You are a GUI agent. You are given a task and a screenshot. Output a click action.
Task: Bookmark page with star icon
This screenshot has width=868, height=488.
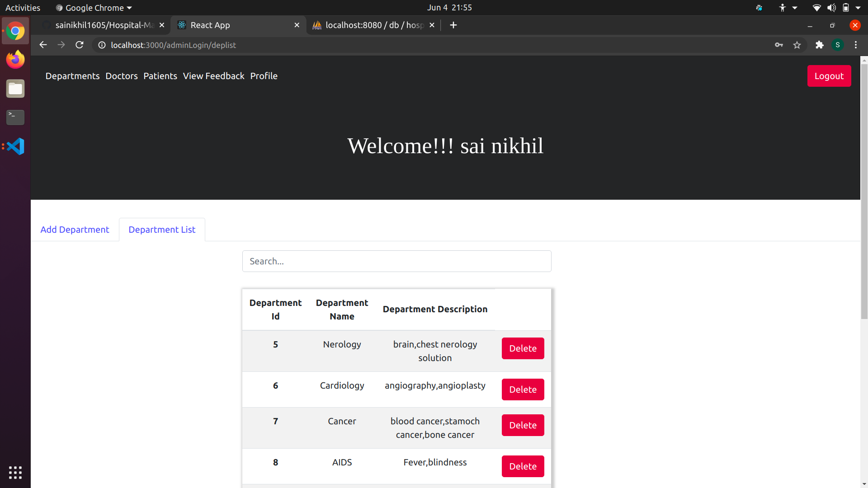point(797,45)
